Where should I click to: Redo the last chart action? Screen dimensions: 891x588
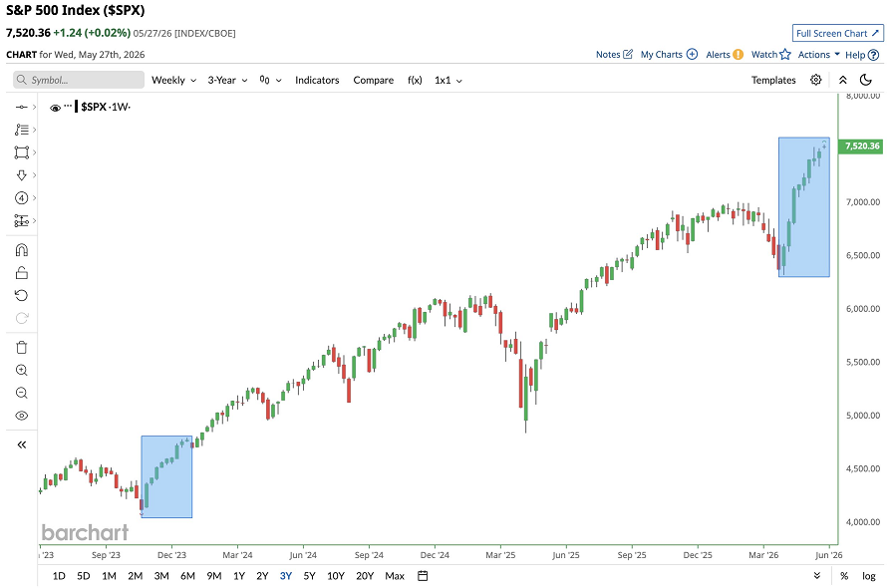tap(22, 318)
